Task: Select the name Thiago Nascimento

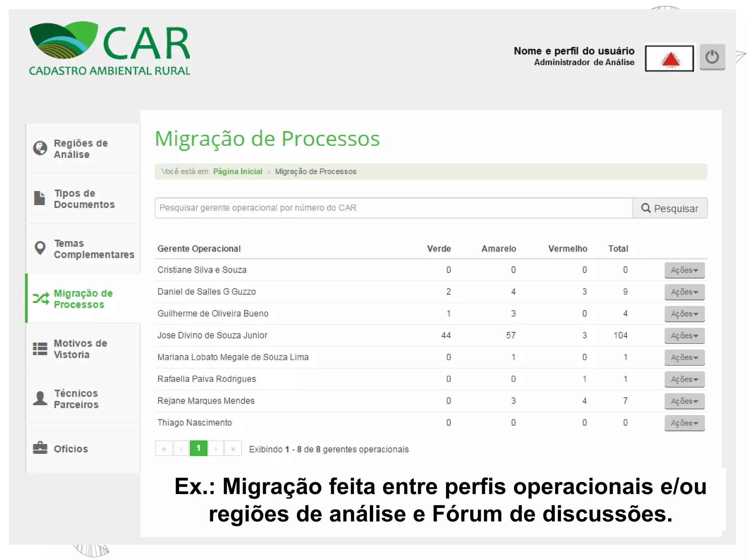Action: [195, 423]
